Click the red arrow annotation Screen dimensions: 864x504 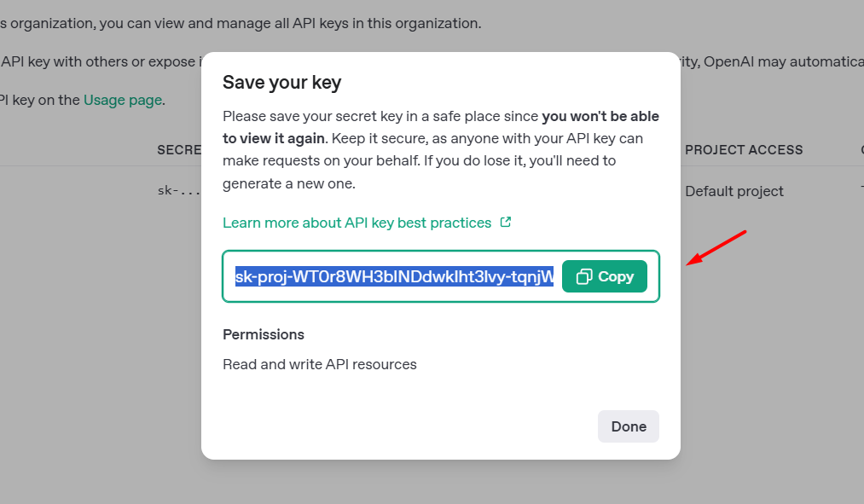[x=716, y=248]
